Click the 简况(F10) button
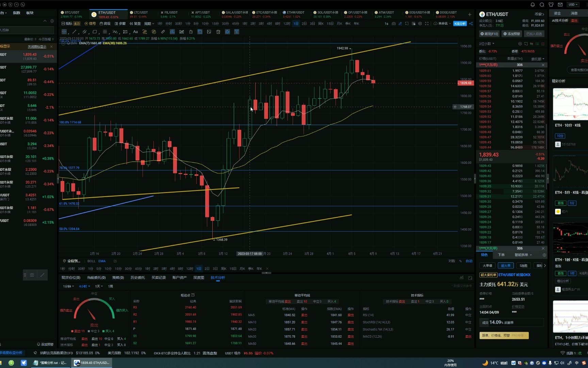Image resolution: width=588 pixels, height=368 pixels. click(489, 34)
